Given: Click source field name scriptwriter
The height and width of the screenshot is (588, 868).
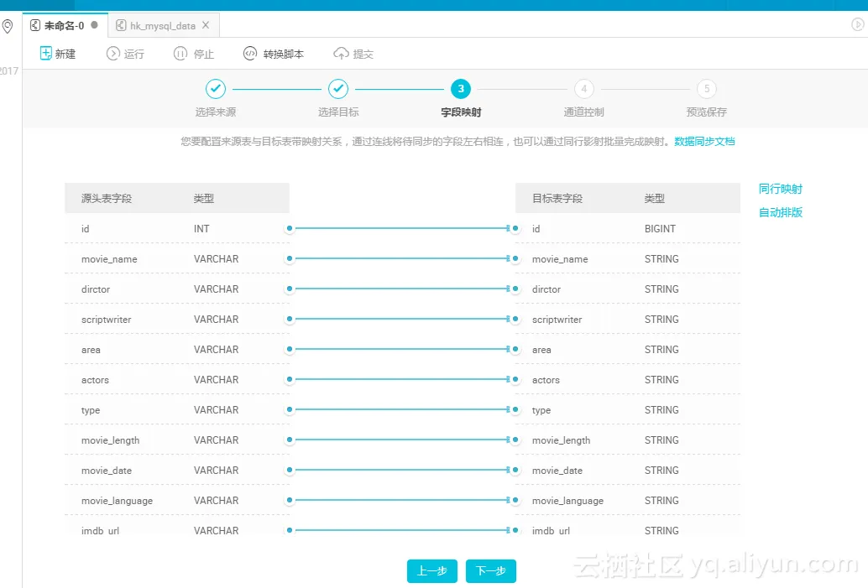Looking at the screenshot, I should [x=107, y=320].
